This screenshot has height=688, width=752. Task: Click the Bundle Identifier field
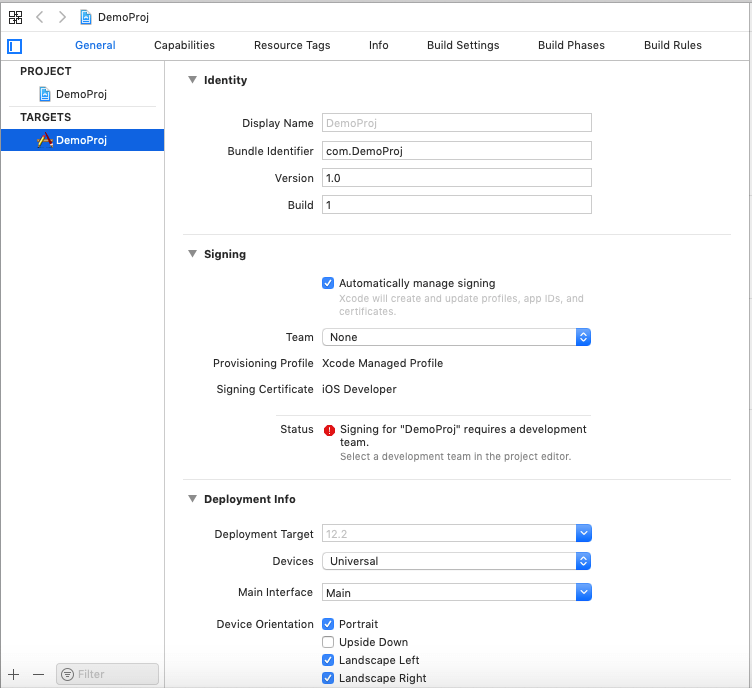457,151
